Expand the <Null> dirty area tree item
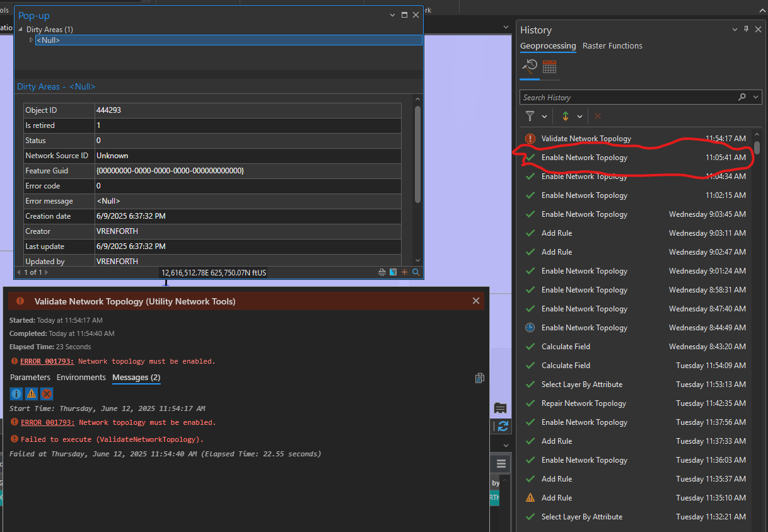768x532 pixels. [x=32, y=40]
